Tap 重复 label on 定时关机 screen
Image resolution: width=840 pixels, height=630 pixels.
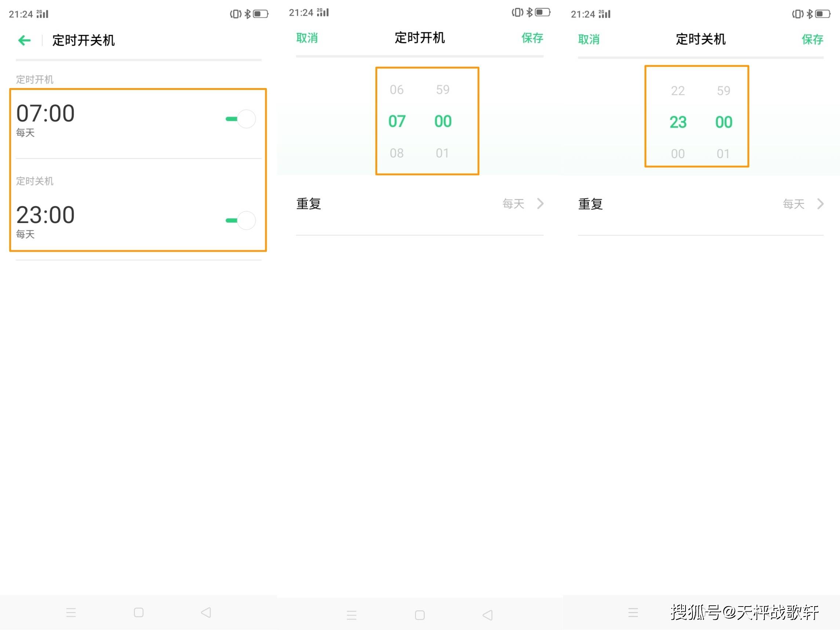pyautogui.click(x=590, y=204)
